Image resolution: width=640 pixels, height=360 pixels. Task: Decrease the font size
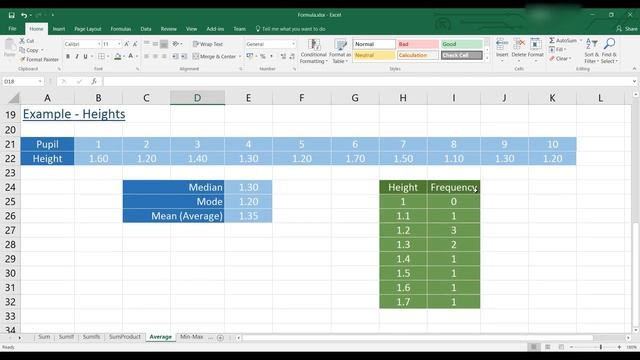click(x=135, y=44)
